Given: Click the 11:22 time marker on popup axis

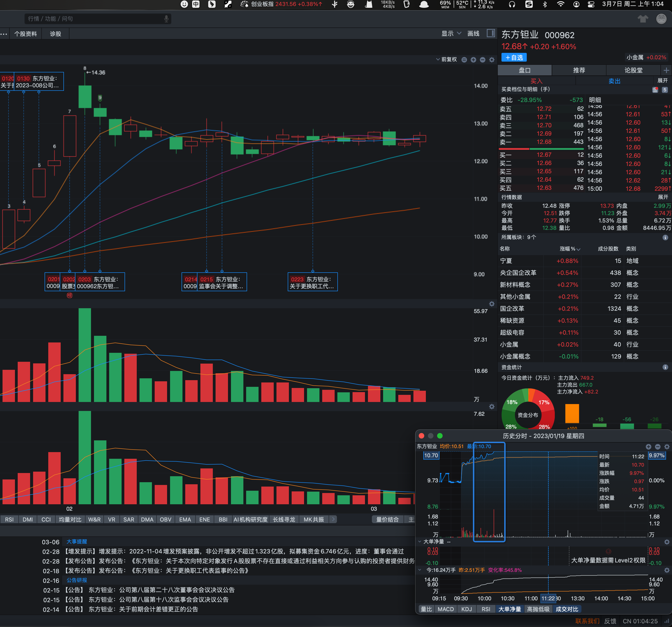Looking at the screenshot, I should [548, 598].
